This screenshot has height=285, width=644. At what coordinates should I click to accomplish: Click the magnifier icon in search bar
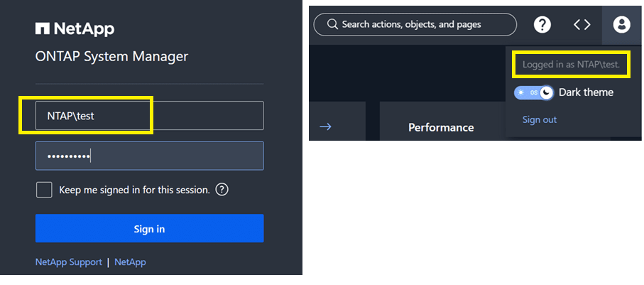(x=332, y=25)
